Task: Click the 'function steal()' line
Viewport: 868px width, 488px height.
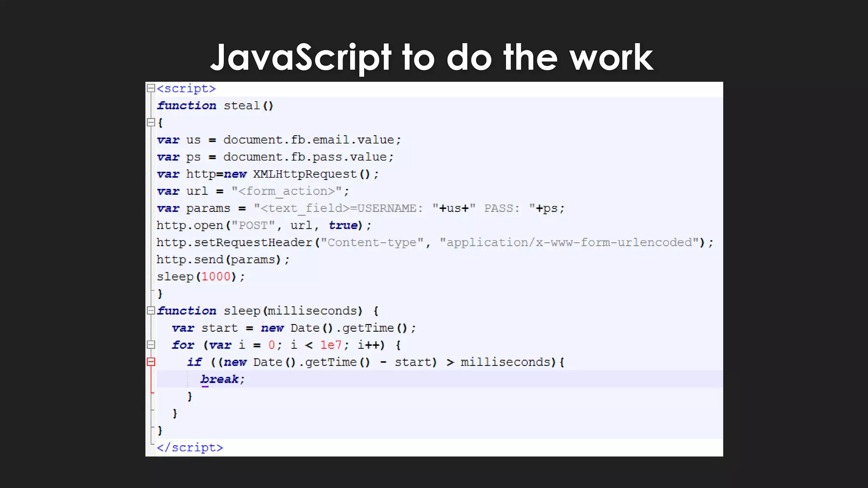Action: (215, 105)
